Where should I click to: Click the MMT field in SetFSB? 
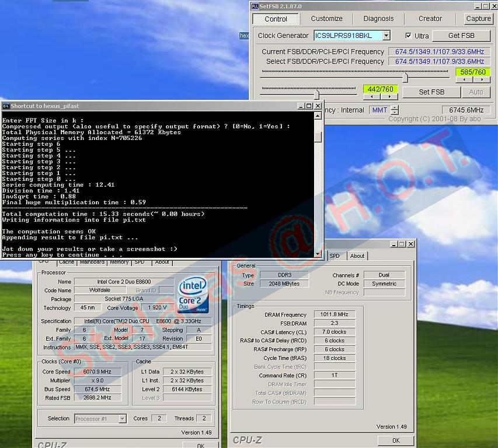tap(379, 110)
